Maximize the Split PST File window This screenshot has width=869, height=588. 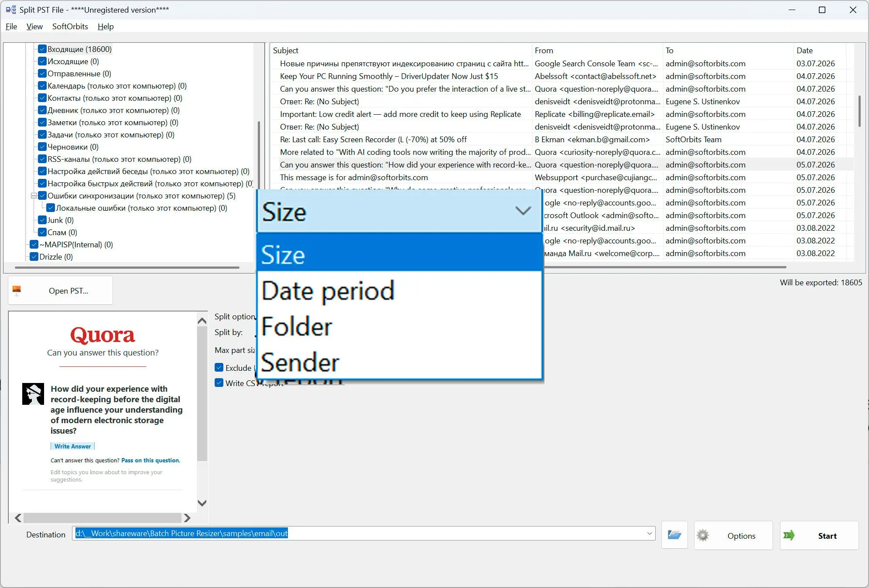point(822,10)
